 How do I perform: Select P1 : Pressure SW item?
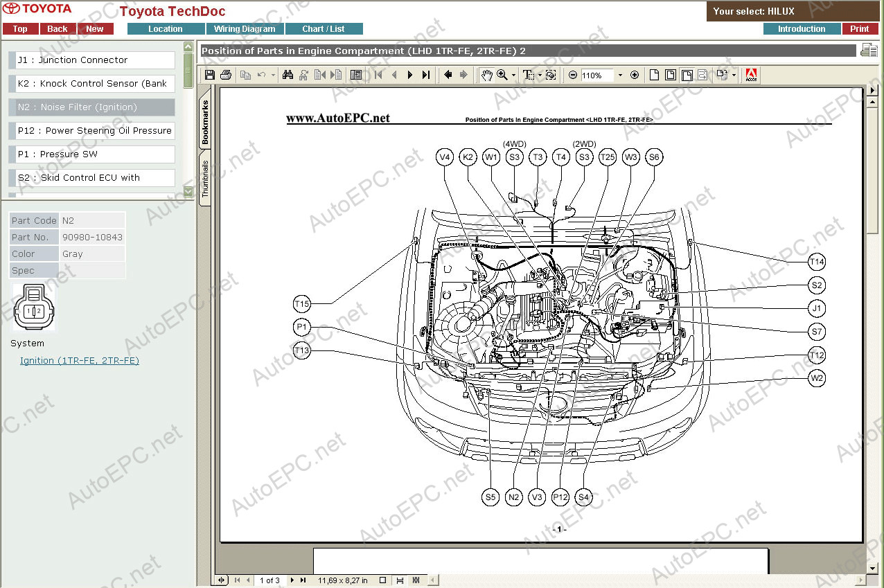[92, 154]
